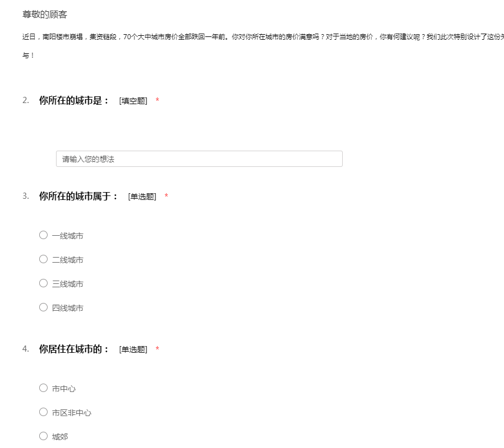The width and height of the screenshot is (504, 448).
Task: Click the city name text input field
Action: pos(199,159)
